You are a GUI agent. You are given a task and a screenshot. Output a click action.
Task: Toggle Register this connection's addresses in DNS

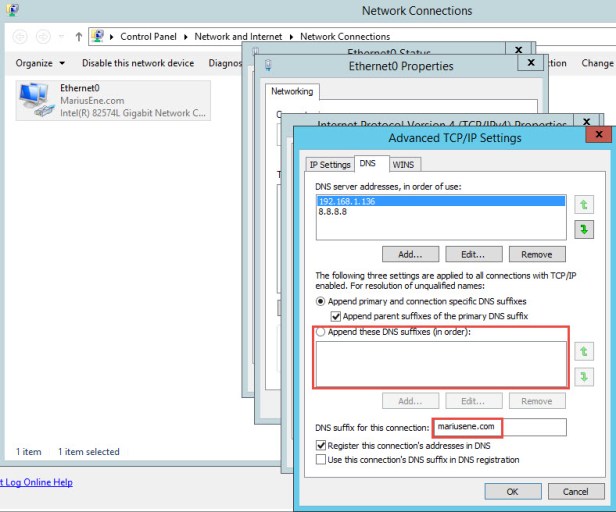(x=321, y=445)
